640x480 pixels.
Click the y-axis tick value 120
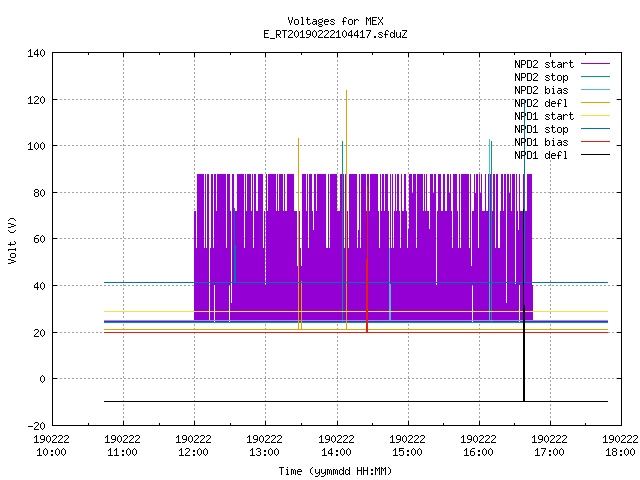[x=36, y=100]
